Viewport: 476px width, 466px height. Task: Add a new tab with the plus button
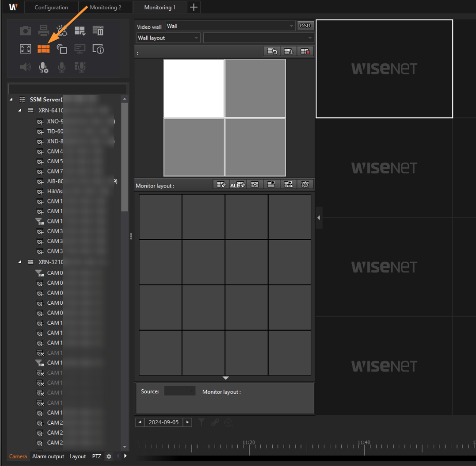(x=193, y=7)
